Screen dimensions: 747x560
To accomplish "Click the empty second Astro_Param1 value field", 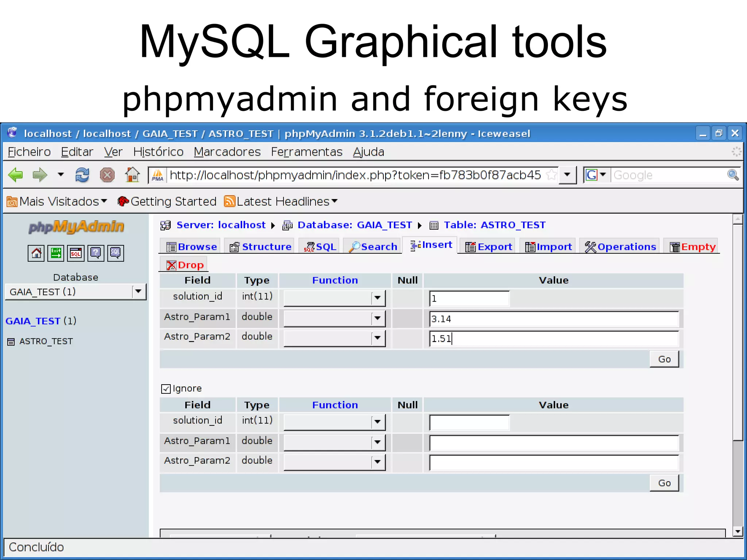I will point(554,443).
